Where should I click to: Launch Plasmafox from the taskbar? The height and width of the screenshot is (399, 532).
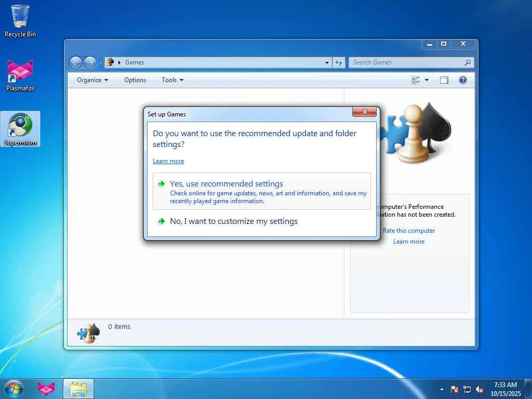point(46,389)
